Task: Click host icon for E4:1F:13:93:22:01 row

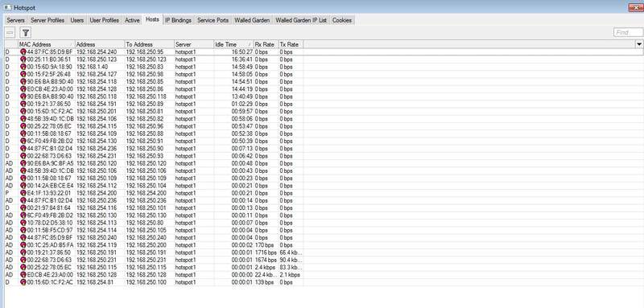Action: click(x=23, y=193)
